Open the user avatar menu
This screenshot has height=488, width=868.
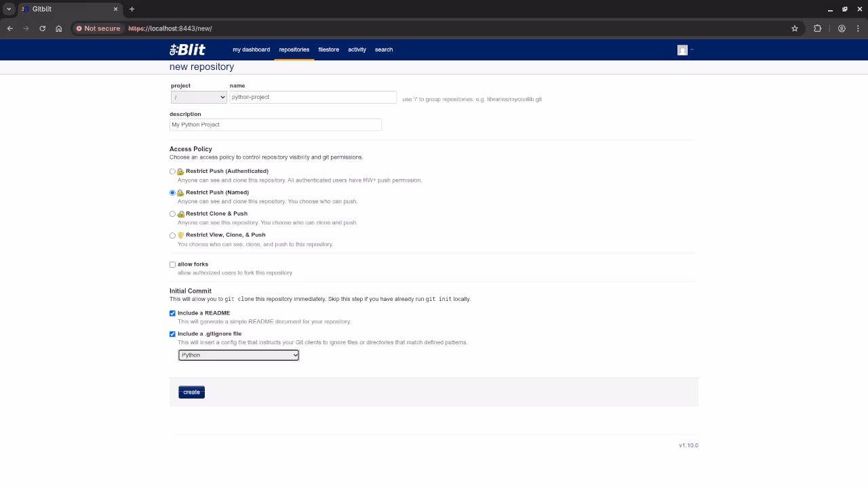point(684,50)
